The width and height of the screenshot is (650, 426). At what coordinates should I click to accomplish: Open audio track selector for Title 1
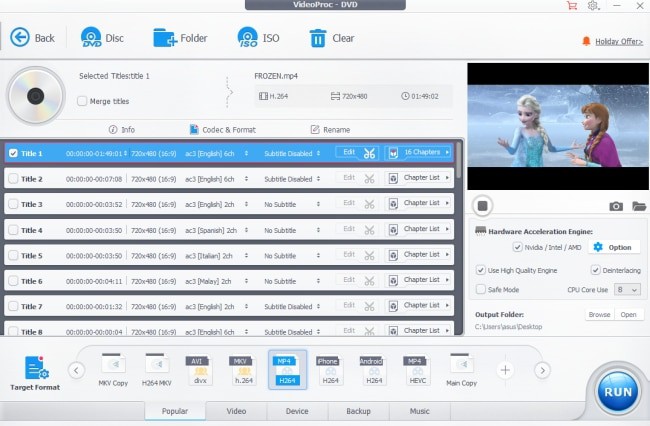click(246, 153)
